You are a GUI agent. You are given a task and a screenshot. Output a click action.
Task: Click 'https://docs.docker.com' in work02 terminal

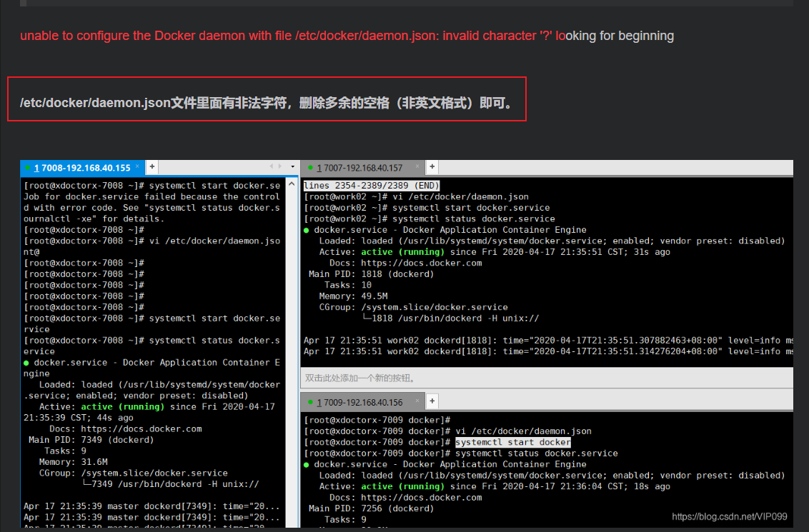click(x=422, y=263)
